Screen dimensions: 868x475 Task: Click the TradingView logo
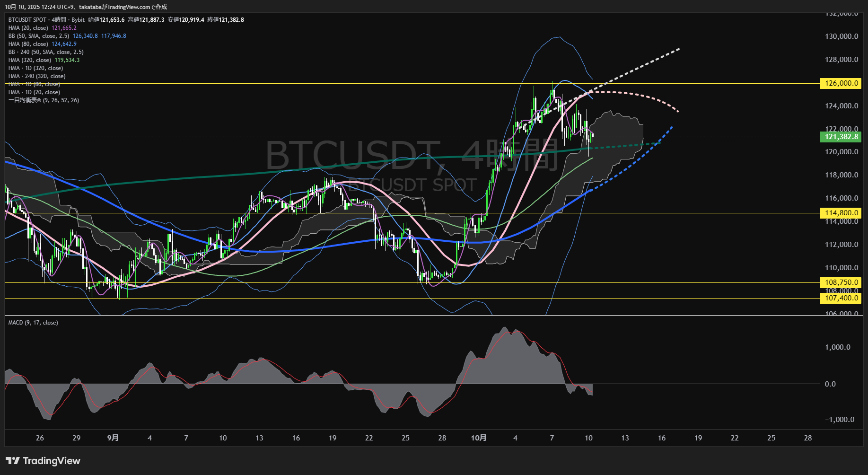click(43, 461)
